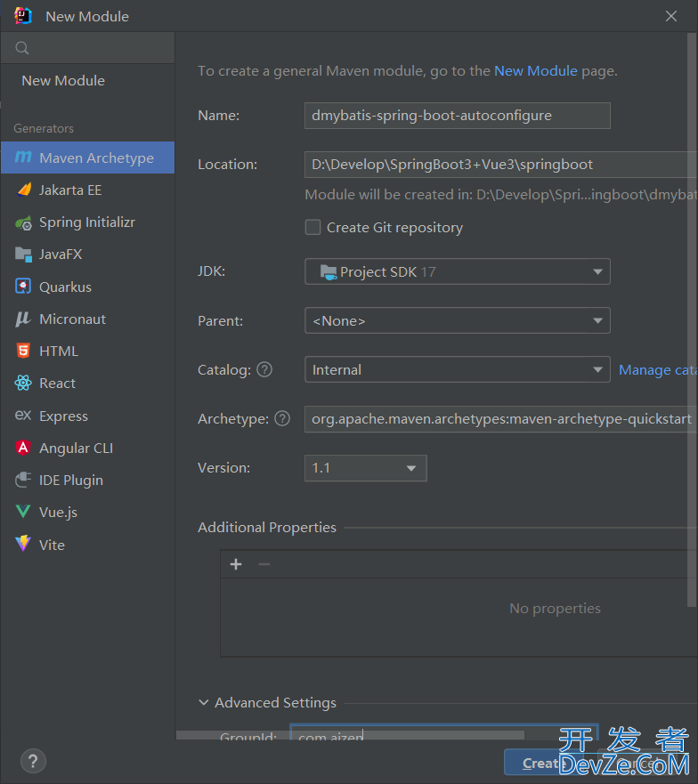This screenshot has width=698, height=784.
Task: Click the dialog vertical scrollbar
Action: tap(693, 320)
